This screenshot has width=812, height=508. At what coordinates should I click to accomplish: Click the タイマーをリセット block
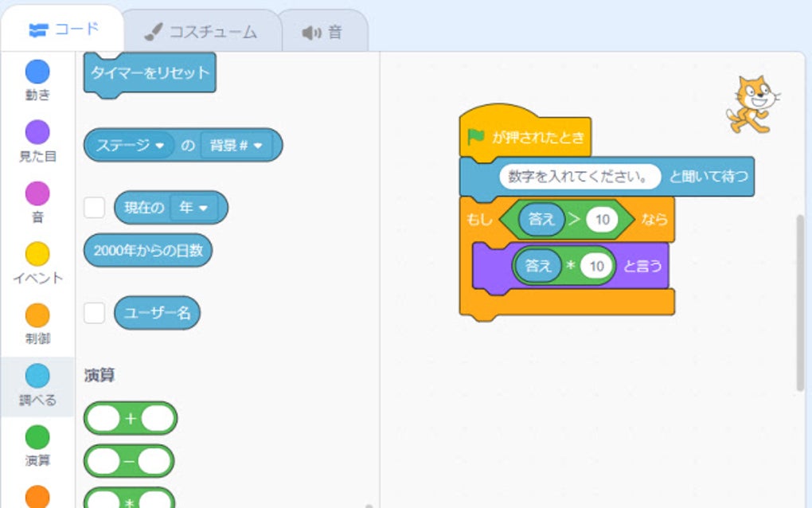[x=149, y=72]
